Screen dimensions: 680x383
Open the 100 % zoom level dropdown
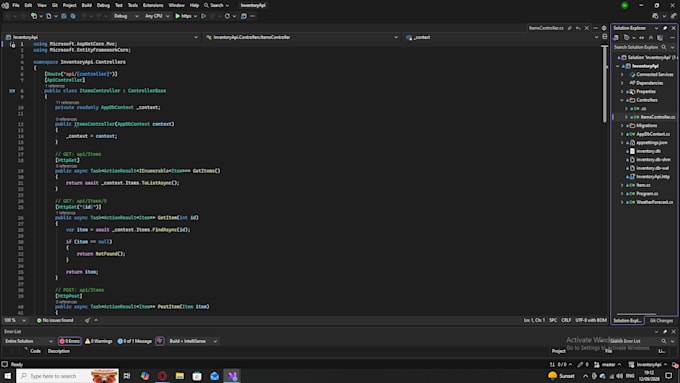point(15,321)
